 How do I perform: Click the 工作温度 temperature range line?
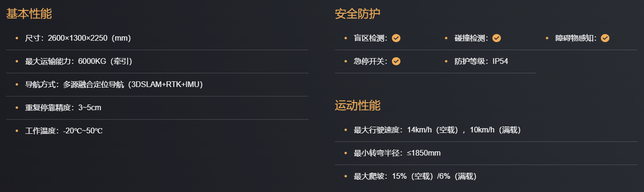point(64,131)
